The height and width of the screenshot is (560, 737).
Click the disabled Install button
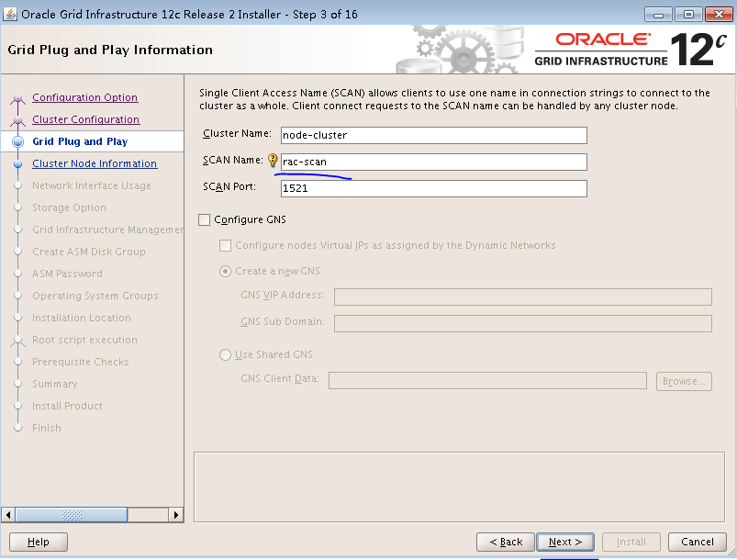coord(631,543)
